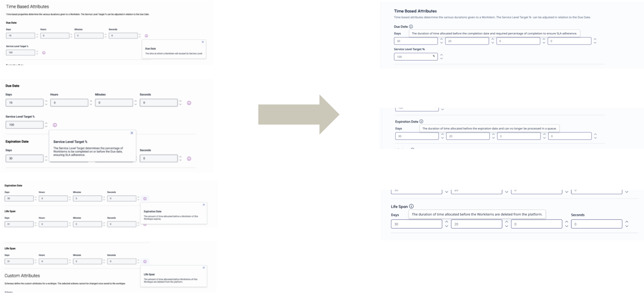Decrease the new Service Level Target % stepper
644x297 pixels.
[441, 59]
